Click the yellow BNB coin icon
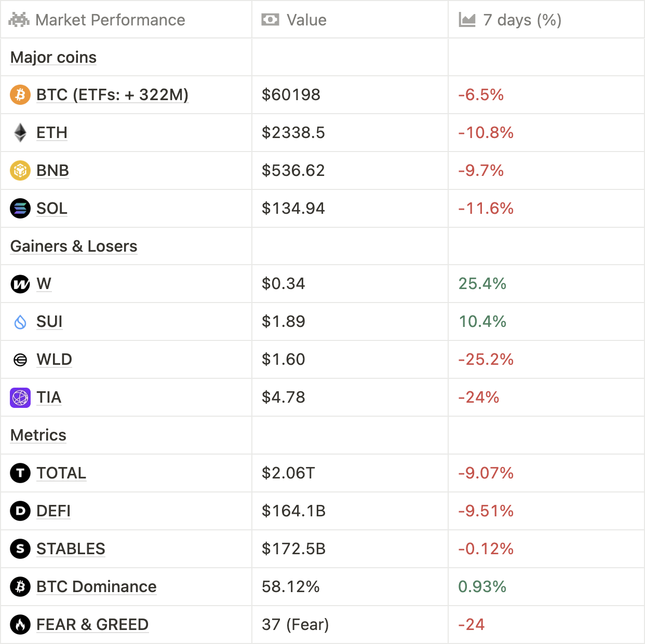Viewport: 645px width, 644px height. 20,171
